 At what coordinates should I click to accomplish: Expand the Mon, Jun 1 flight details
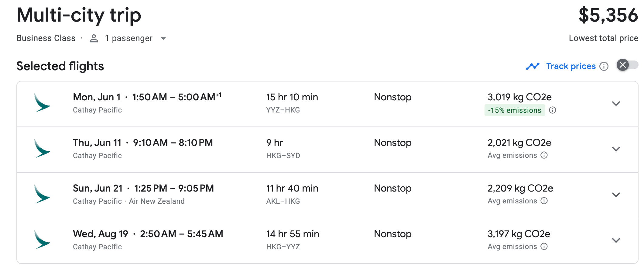click(x=616, y=104)
